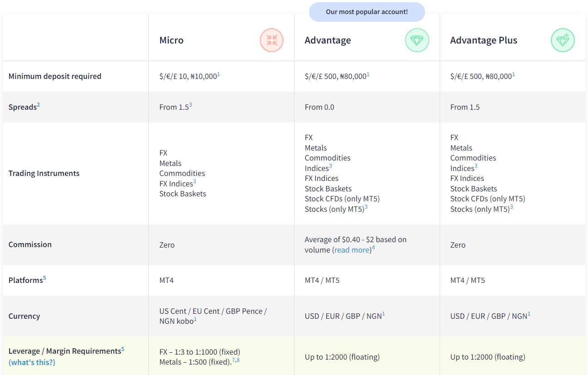
Task: Click footnote 1 after Micro minimum deposit
Action: pos(218,74)
